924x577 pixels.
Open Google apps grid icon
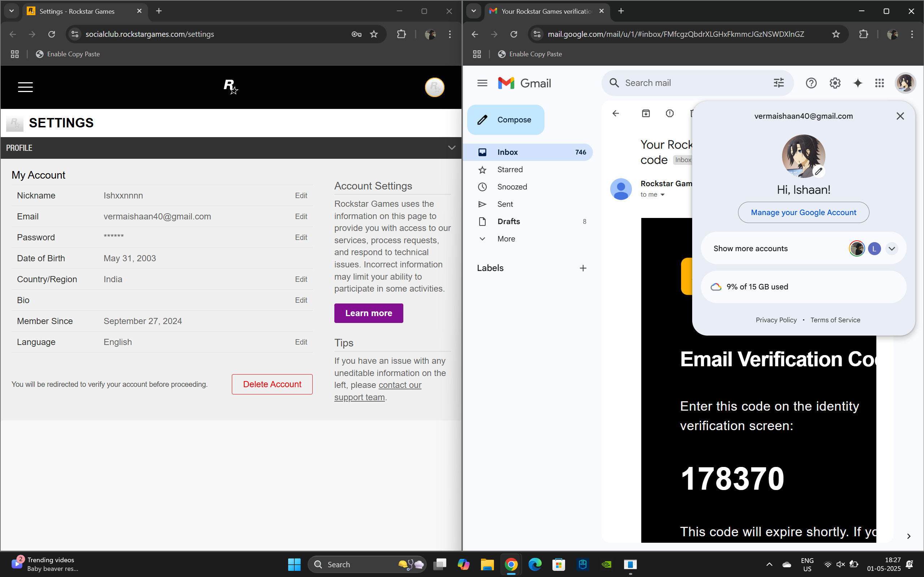(x=879, y=83)
